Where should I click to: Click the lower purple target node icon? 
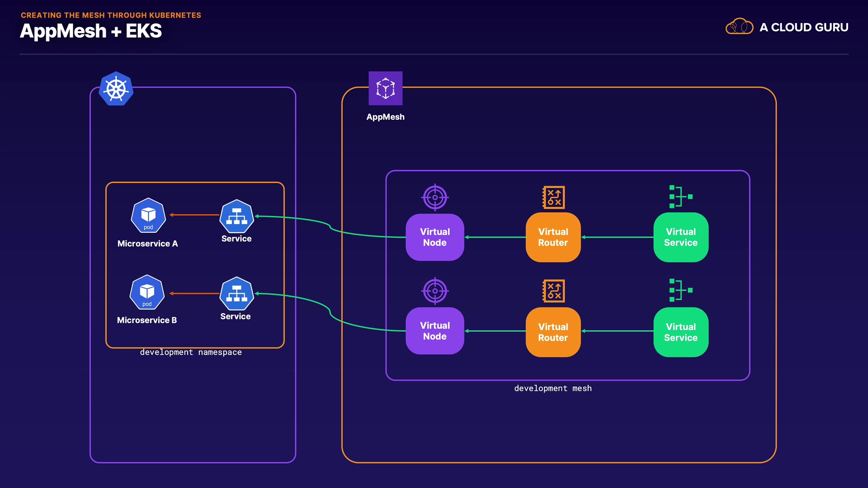(435, 291)
